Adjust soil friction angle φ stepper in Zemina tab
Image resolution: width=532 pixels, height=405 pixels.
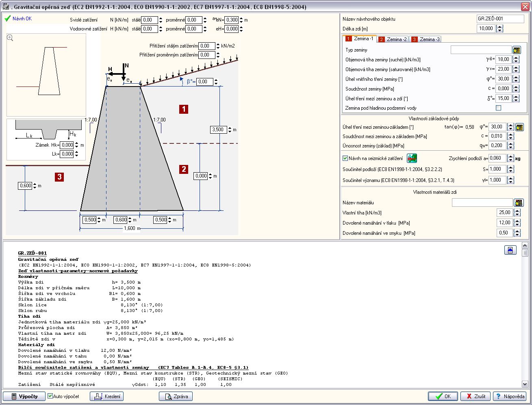(x=516, y=79)
